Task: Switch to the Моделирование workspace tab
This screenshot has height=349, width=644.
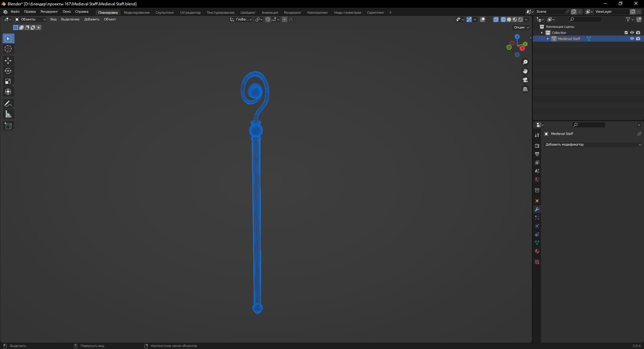Action: tap(137, 12)
